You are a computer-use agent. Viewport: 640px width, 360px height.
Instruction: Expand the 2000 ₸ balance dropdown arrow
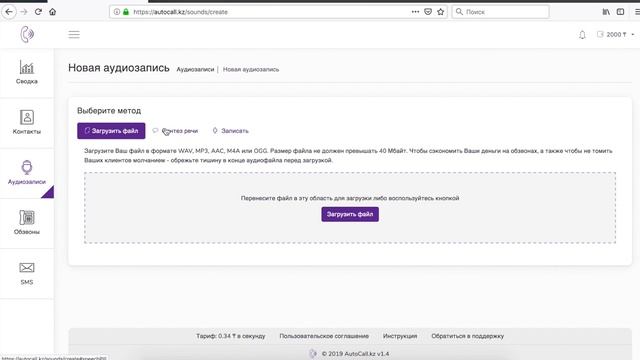(633, 35)
